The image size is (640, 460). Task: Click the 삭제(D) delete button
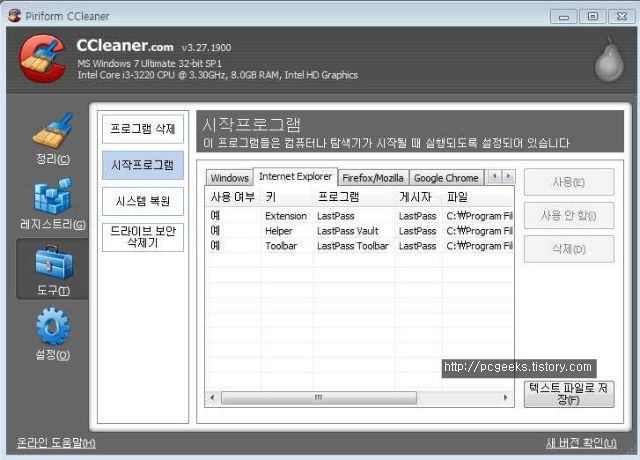point(569,249)
